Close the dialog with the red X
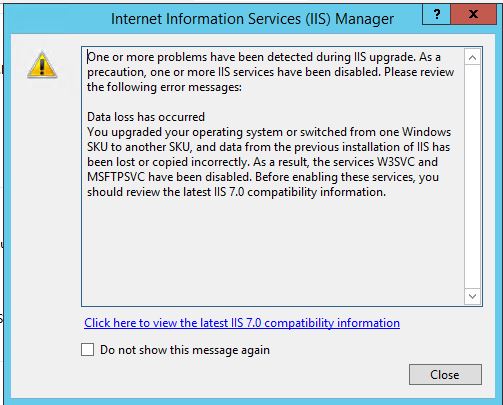The image size is (503, 405). coord(473,14)
